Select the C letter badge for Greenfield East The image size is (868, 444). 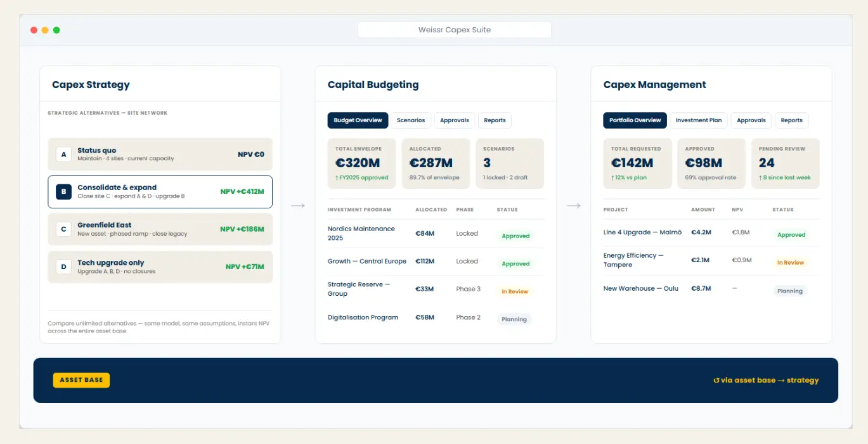(63, 229)
